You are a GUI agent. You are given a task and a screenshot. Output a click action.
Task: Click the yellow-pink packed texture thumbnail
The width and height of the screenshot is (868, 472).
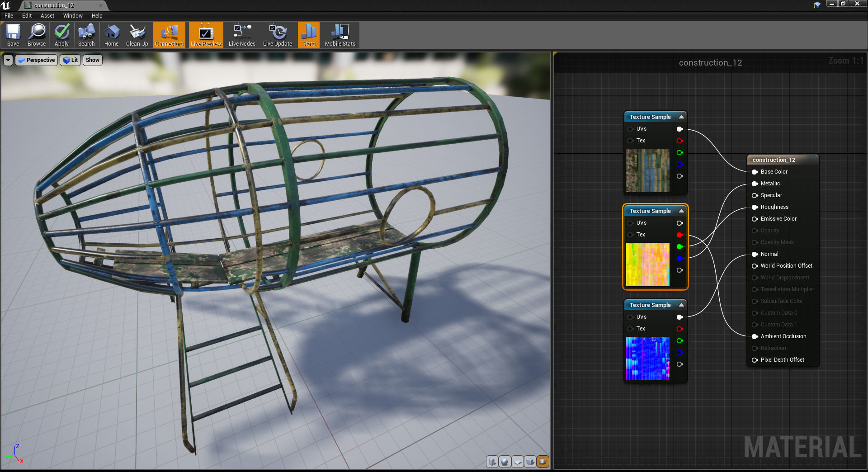[x=648, y=264]
